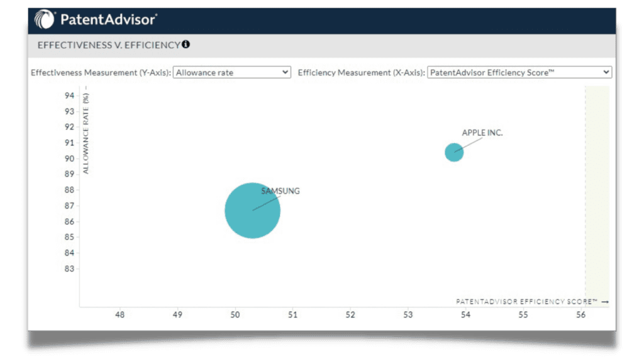Click the chevron on the Allowance rate dropdown
Image resolution: width=644 pixels, height=362 pixels.
click(x=286, y=72)
